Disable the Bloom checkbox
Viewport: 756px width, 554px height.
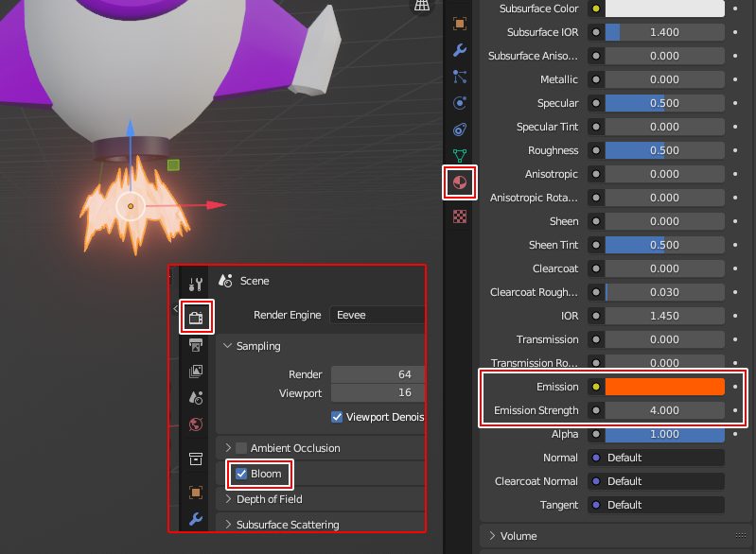click(241, 474)
